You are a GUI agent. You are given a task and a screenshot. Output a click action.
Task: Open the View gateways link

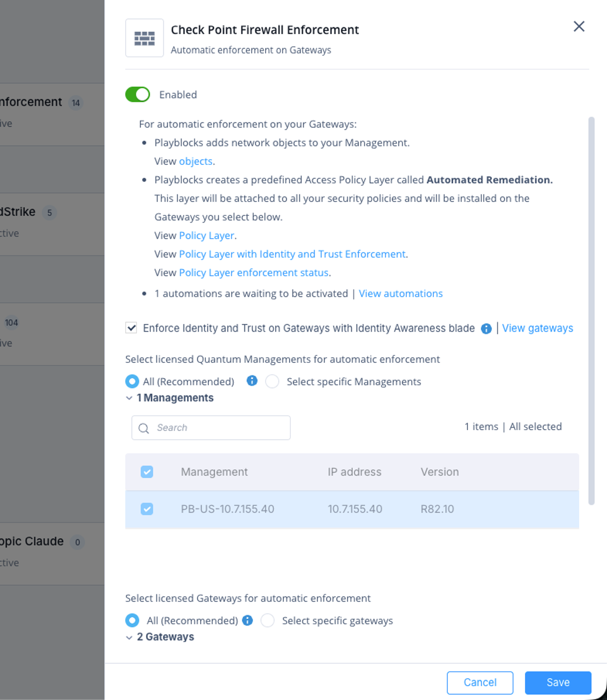538,328
